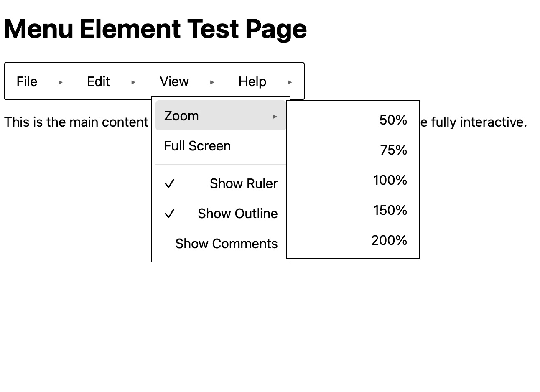Select the View menu
The height and width of the screenshot is (392, 540).
pos(174,81)
